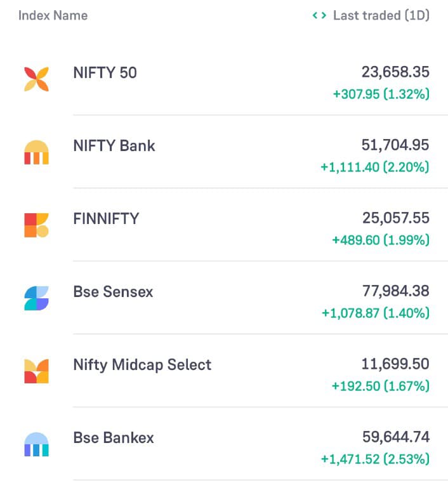Select the Bse Sensex row name
This screenshot has height=483, width=448.
point(113,292)
